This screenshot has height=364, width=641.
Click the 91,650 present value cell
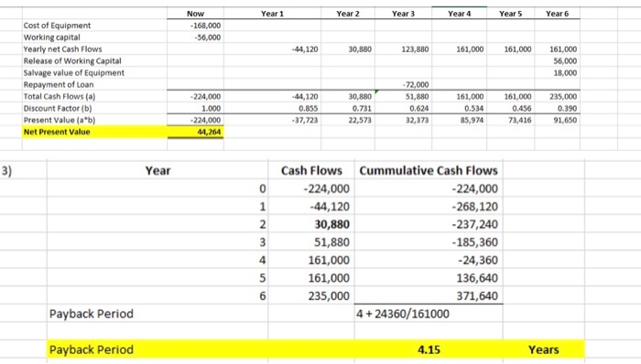point(565,120)
